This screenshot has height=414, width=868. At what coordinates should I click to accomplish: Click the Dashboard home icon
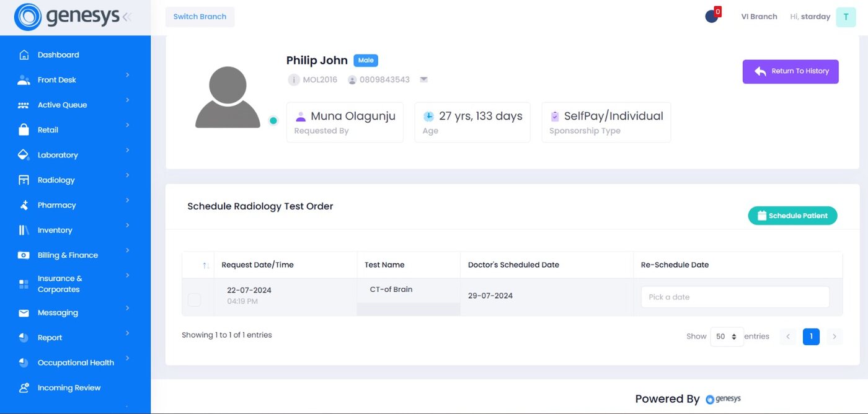click(24, 55)
